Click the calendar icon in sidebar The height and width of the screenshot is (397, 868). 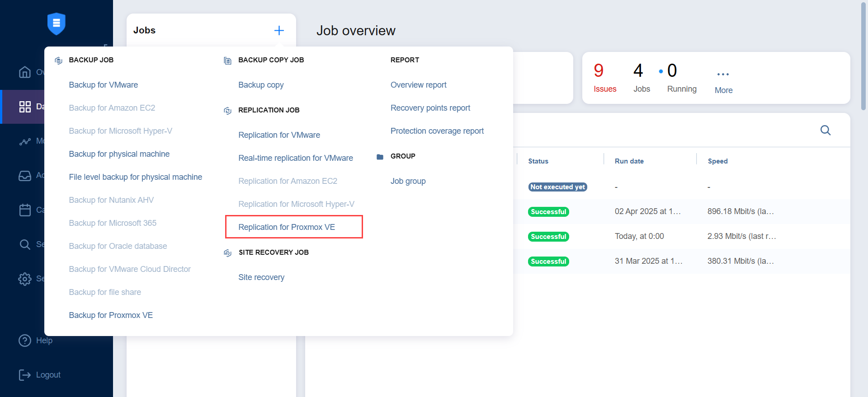pyautogui.click(x=25, y=210)
